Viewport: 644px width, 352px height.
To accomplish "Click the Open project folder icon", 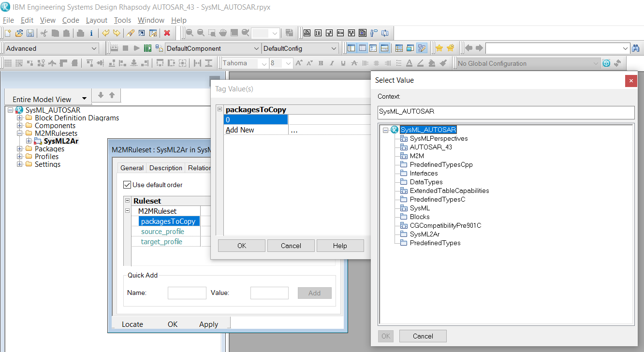I will pyautogui.click(x=19, y=33).
